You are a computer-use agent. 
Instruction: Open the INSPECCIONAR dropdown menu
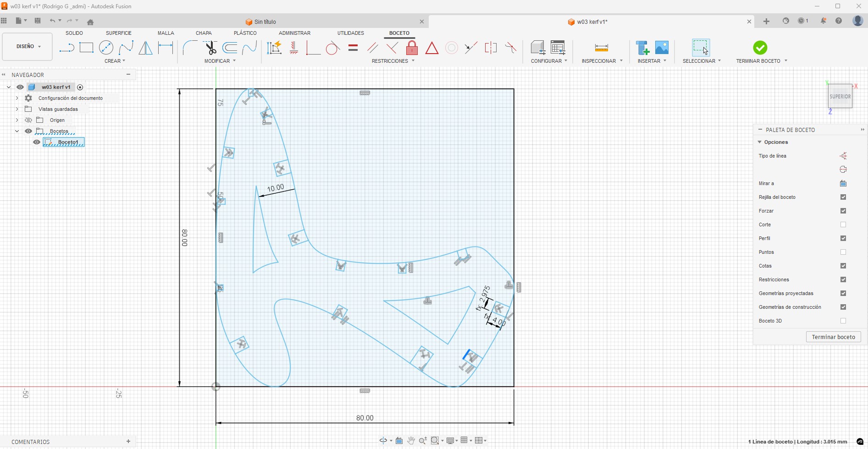602,61
